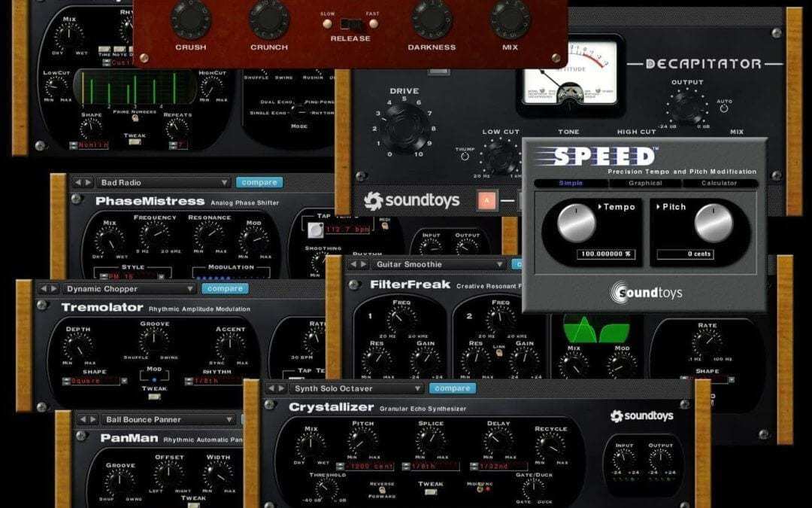812x508 pixels.
Task: Toggle the MIDI switch in PhaseMistress
Action: (x=384, y=226)
